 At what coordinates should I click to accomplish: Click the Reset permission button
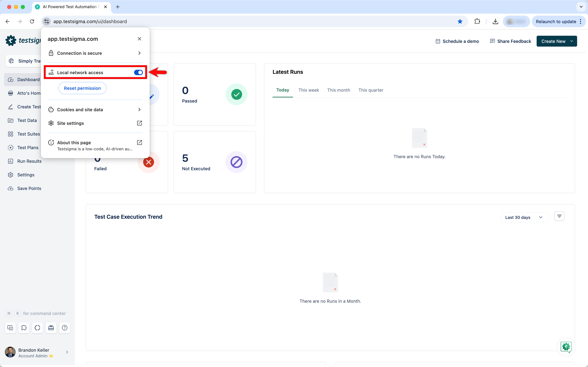coord(82,88)
